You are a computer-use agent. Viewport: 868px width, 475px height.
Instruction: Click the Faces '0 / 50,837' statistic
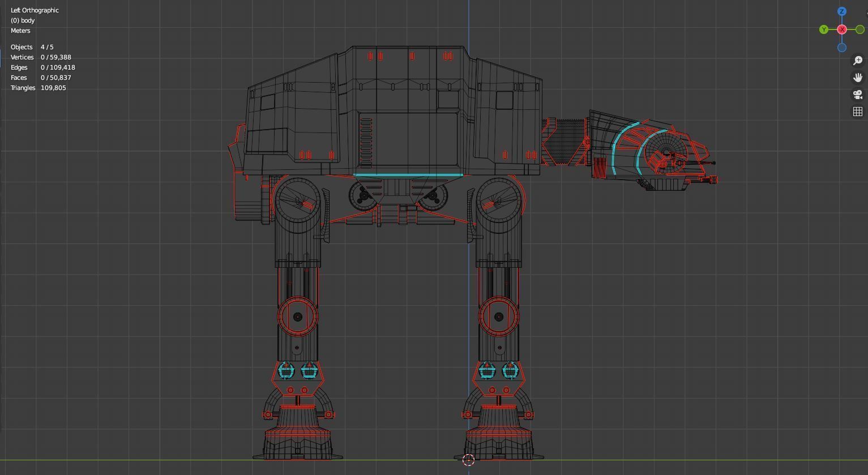pos(55,78)
